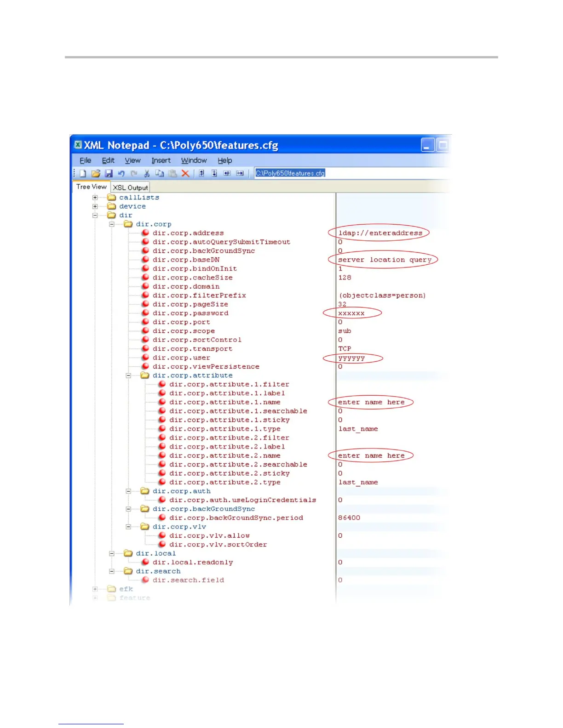Click the file path address field
This screenshot has height=728, width=563.
tap(352, 173)
